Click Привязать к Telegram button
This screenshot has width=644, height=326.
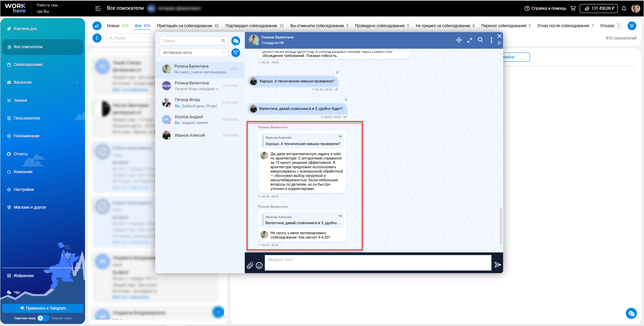point(43,308)
